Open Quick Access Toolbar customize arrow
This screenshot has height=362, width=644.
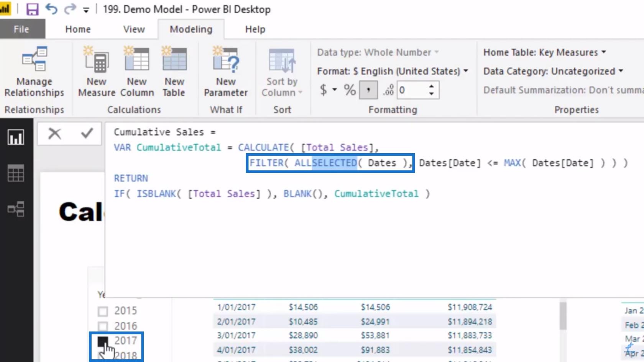click(x=86, y=10)
